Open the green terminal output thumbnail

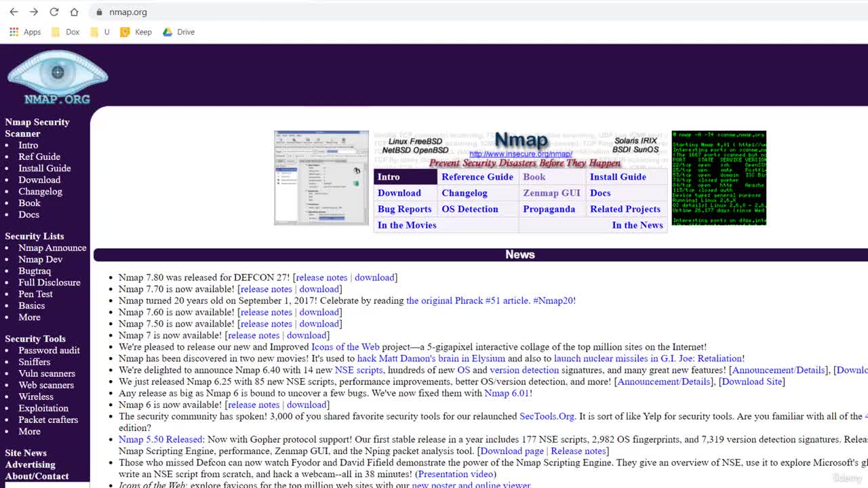click(x=719, y=178)
